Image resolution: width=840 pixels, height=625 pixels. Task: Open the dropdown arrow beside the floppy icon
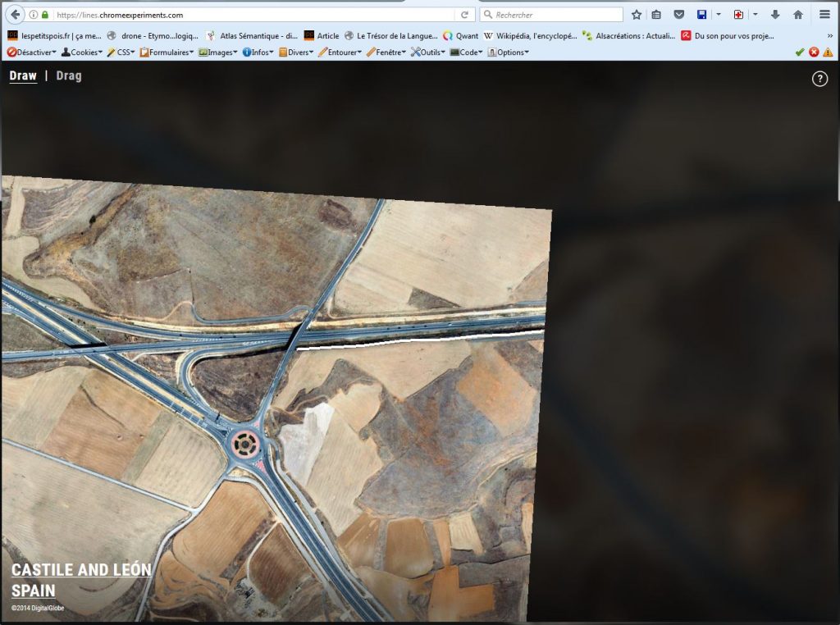click(719, 15)
